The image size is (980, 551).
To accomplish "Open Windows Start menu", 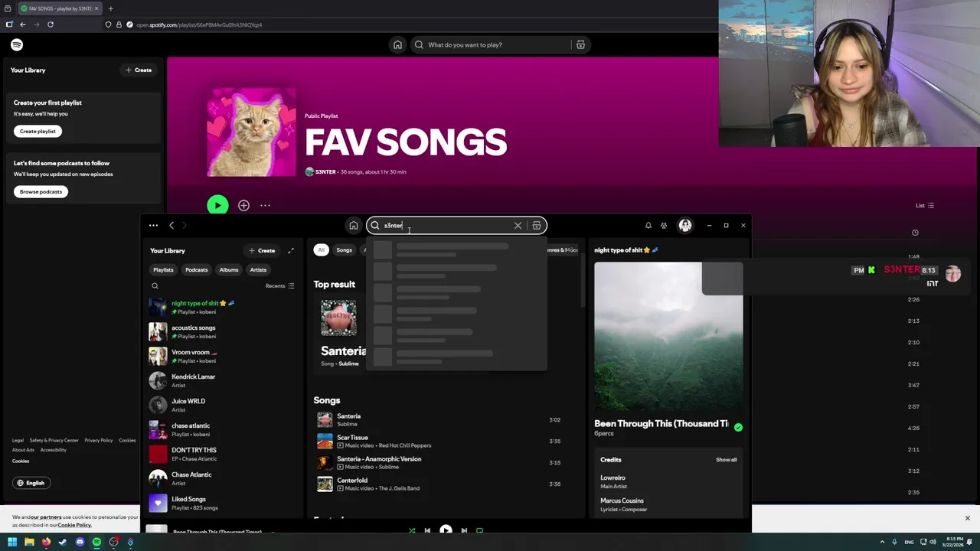I will pos(12,543).
